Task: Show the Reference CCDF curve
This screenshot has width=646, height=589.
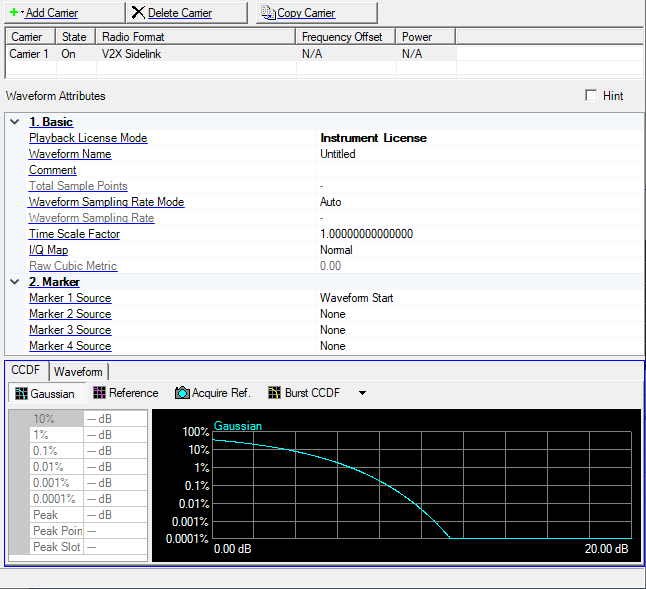Action: [x=99, y=393]
